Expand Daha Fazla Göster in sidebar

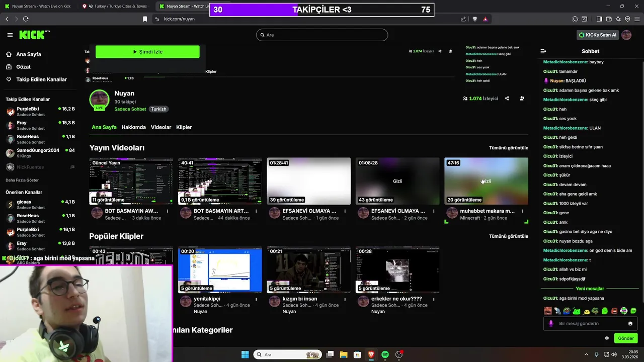click(22, 180)
